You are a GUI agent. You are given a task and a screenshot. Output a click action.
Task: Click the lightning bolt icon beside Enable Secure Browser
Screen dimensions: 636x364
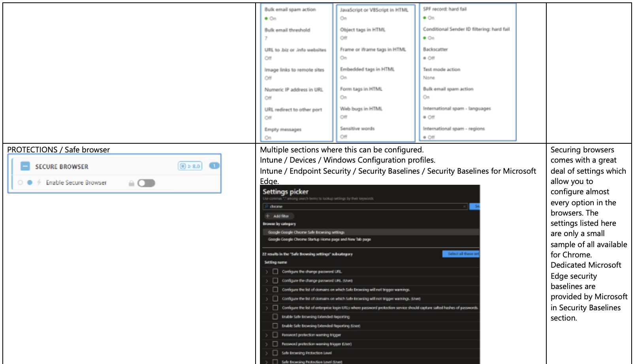(39, 182)
